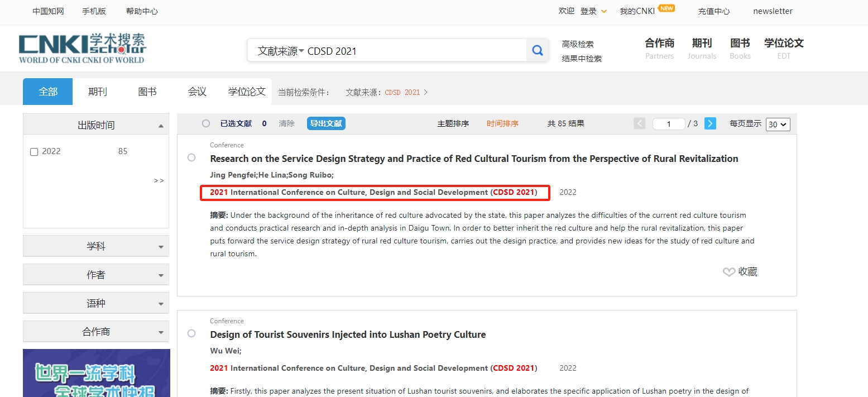868x397 pixels.
Task: Collapse the 出版时间 filter panel
Action: click(161, 126)
